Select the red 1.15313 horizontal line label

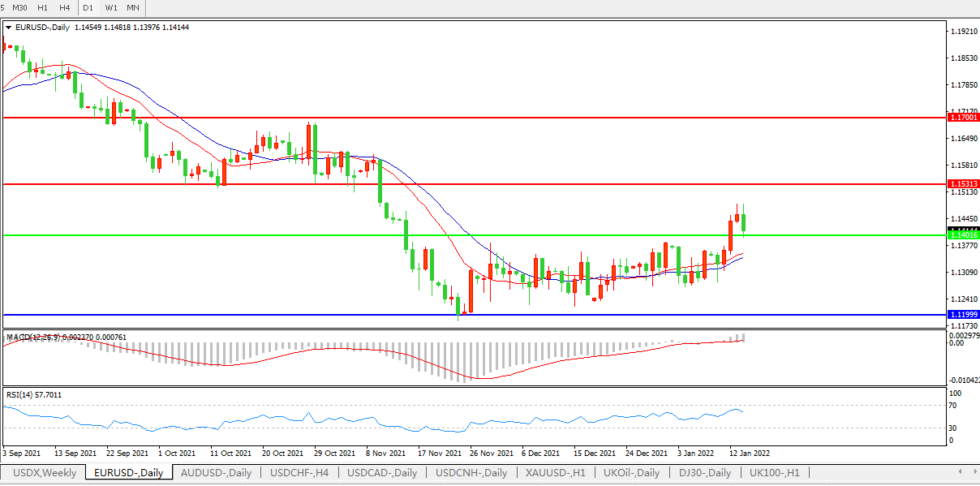point(961,184)
